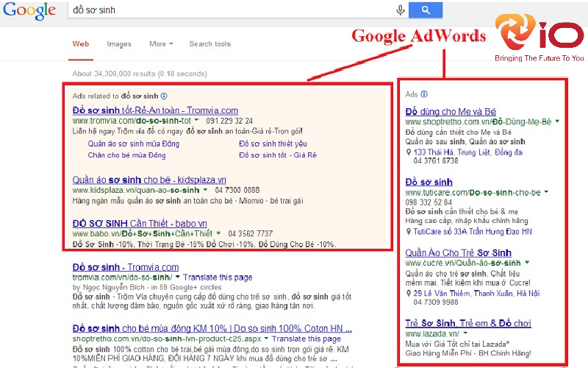Expand dropdown arrow after tuticare.com ad URL

pos(546,192)
